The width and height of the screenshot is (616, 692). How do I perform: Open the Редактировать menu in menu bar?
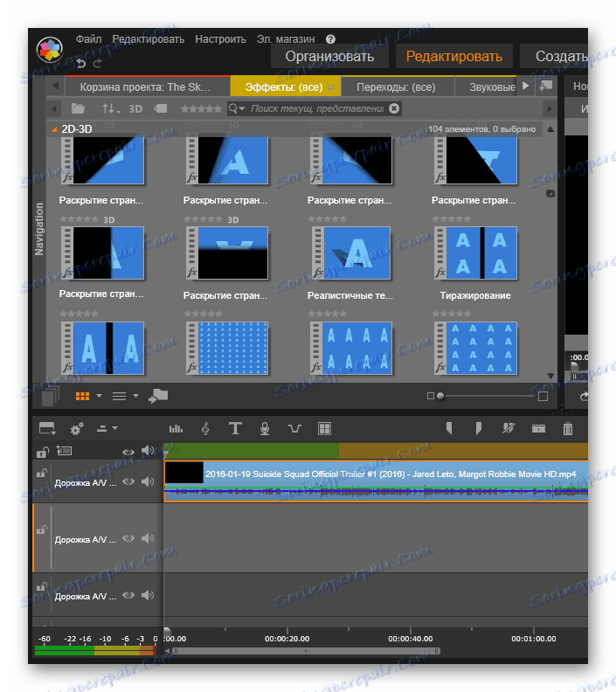click(149, 39)
